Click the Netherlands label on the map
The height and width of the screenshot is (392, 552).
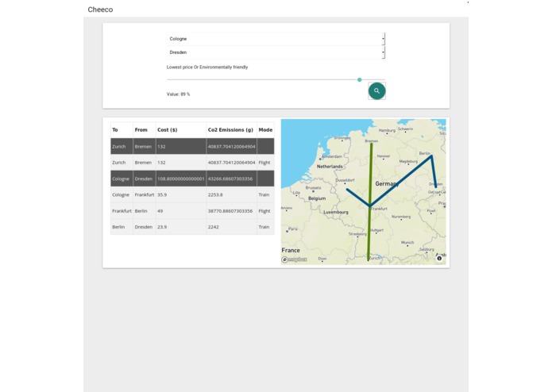(330, 167)
